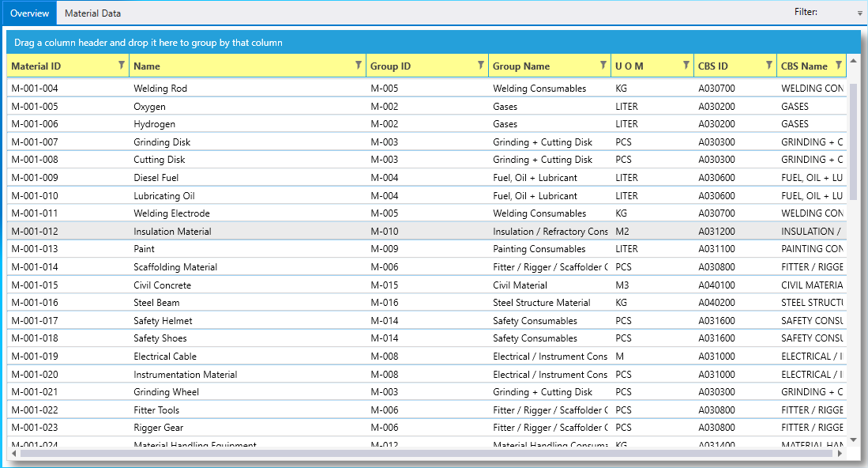Screen dimensions: 868x468
Task: Open the CBS ID column filter
Action: tap(769, 66)
